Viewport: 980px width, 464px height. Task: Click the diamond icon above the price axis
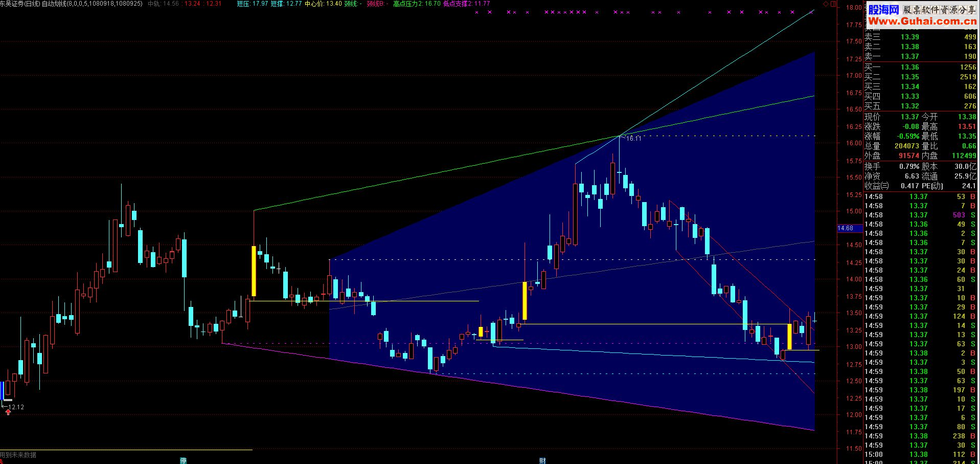(x=826, y=4)
